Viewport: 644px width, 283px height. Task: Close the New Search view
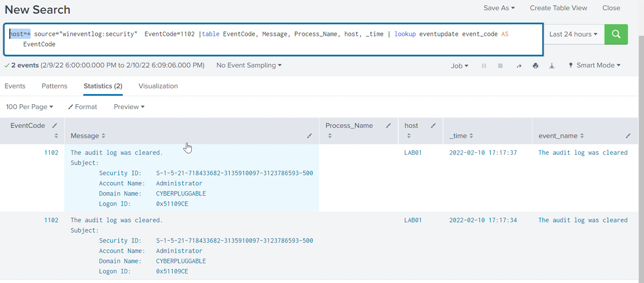pos(611,8)
